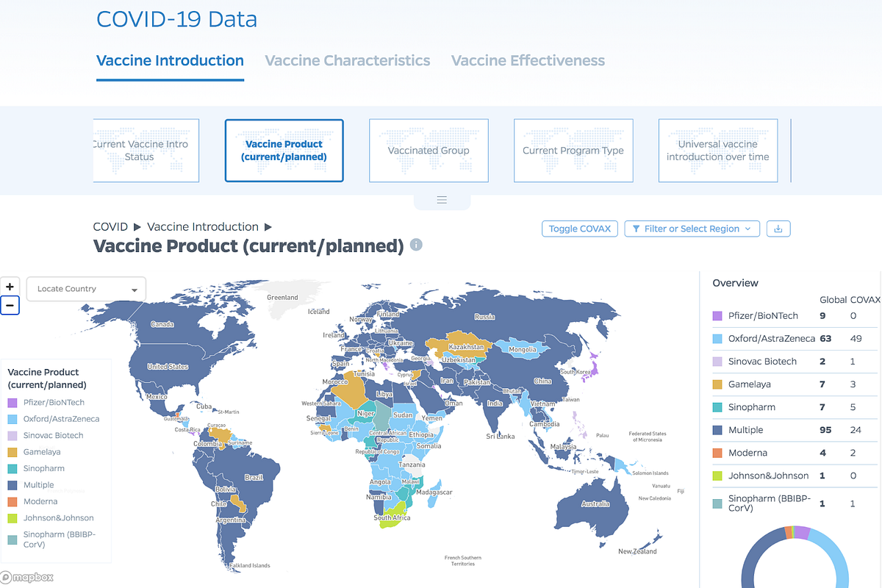Click the Vaccine Introduction breadcrumb link
This screenshot has width=882, height=588.
click(x=202, y=226)
